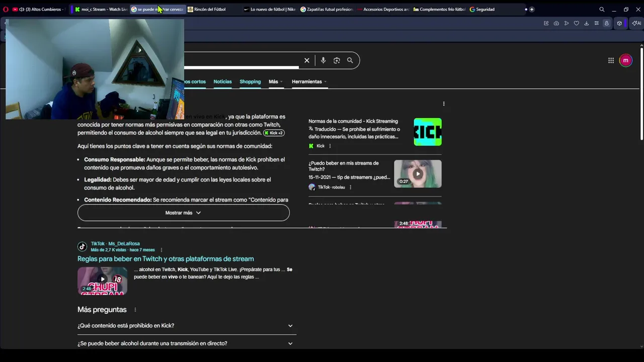Switch to the moi_c Stream Kick tab
The image size is (644, 362).
(x=101, y=9)
